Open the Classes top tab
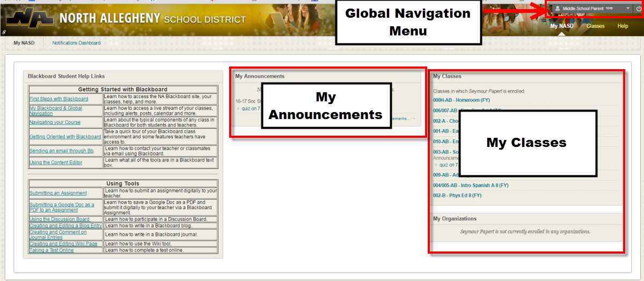This screenshot has height=281, width=644. pos(595,26)
